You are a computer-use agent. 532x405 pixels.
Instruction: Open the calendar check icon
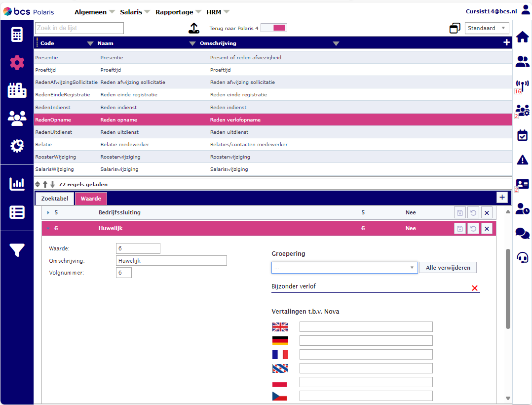pyautogui.click(x=523, y=135)
